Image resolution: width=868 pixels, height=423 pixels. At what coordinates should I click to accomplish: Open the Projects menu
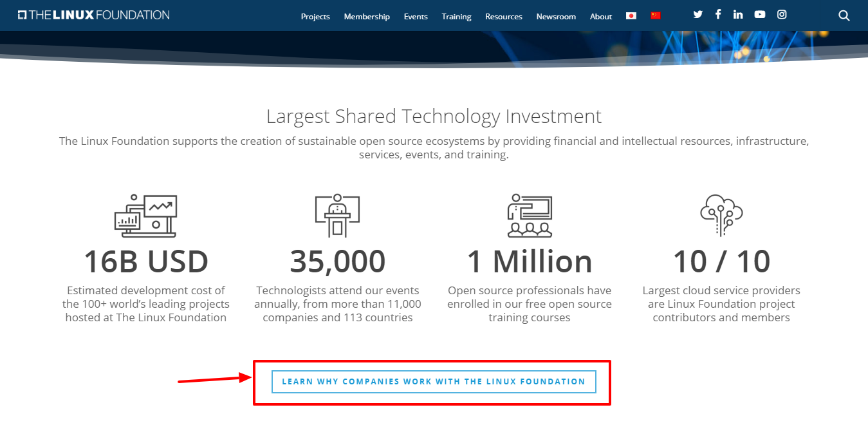[x=315, y=17]
